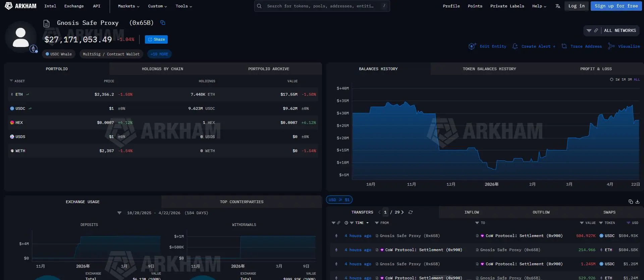Click the Arkham logo
This screenshot has width=644, height=280.
pyautogui.click(x=20, y=6)
